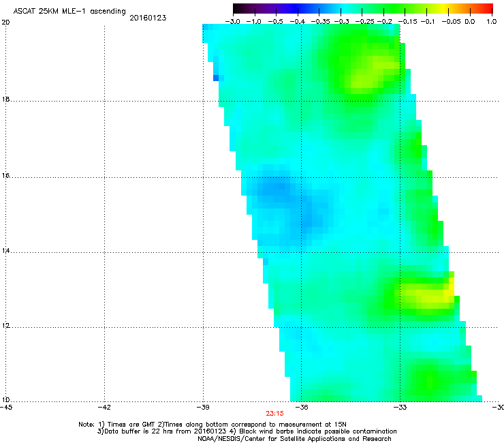Image resolution: width=504 pixels, height=443 pixels.
Task: Click the longitude label -39
Action: [x=203, y=408]
